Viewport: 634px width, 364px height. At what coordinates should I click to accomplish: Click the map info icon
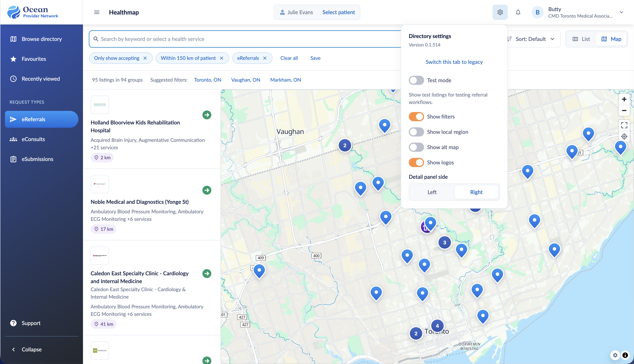click(625, 355)
